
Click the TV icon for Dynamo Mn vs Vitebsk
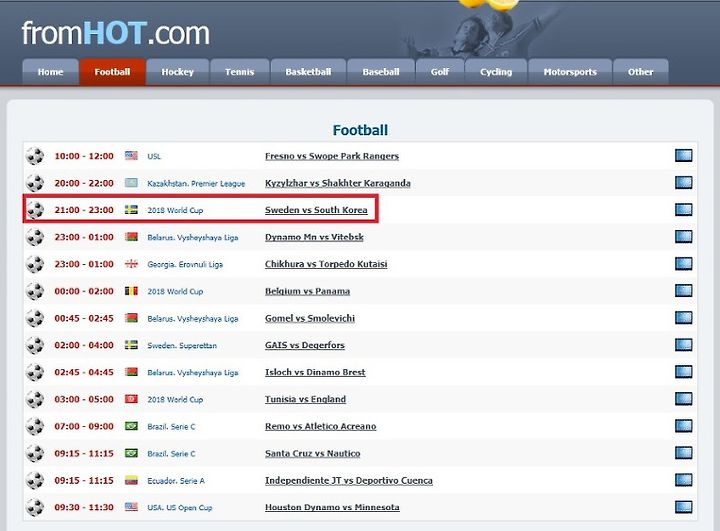(684, 237)
